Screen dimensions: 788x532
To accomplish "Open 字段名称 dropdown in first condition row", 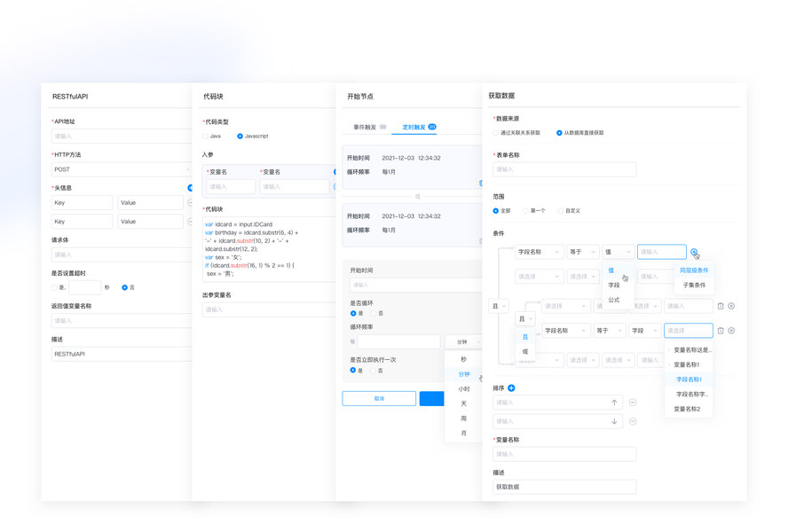I will [x=539, y=252].
